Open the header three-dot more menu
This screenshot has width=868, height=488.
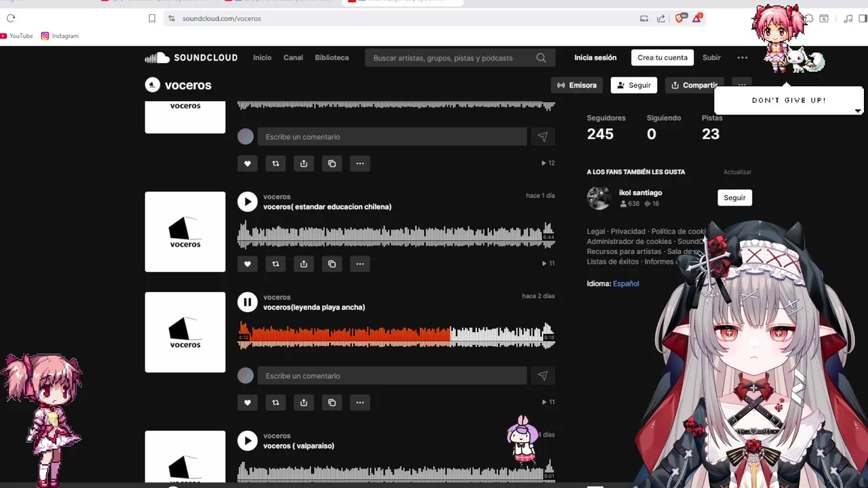pos(743,58)
